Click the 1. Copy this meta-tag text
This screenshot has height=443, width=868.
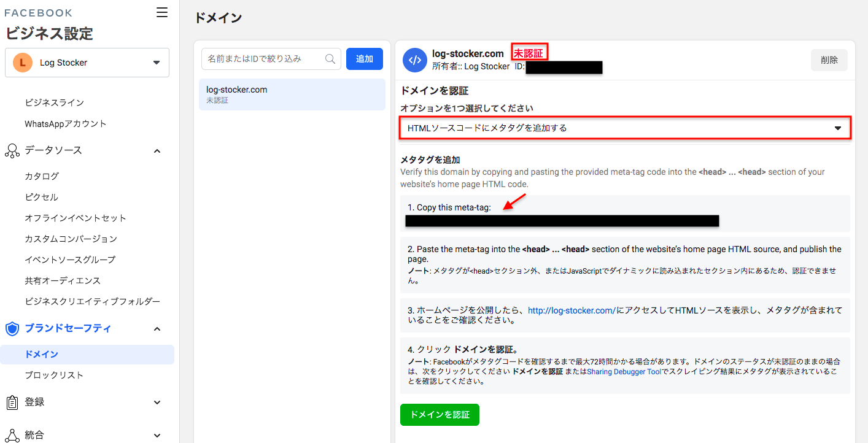point(449,207)
